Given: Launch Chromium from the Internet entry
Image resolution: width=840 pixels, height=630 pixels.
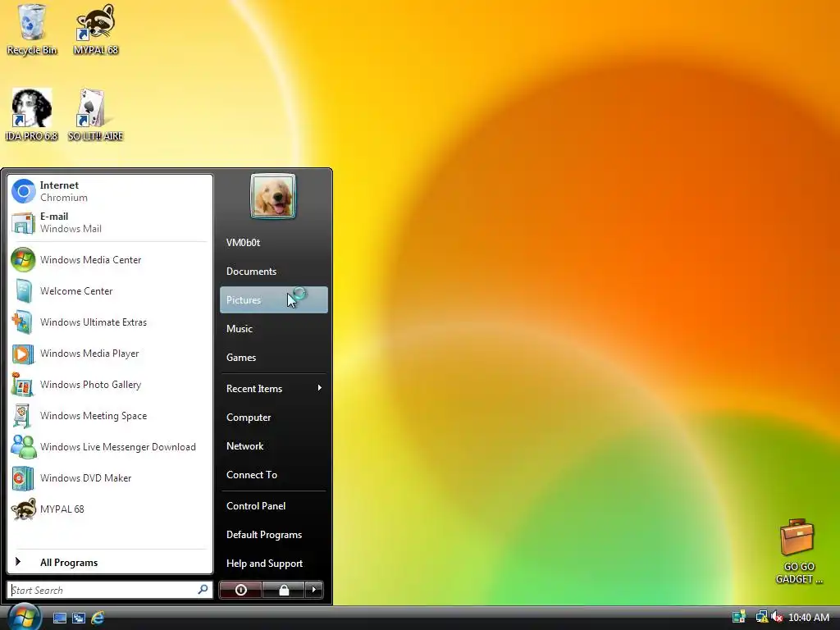Looking at the screenshot, I should (x=110, y=191).
